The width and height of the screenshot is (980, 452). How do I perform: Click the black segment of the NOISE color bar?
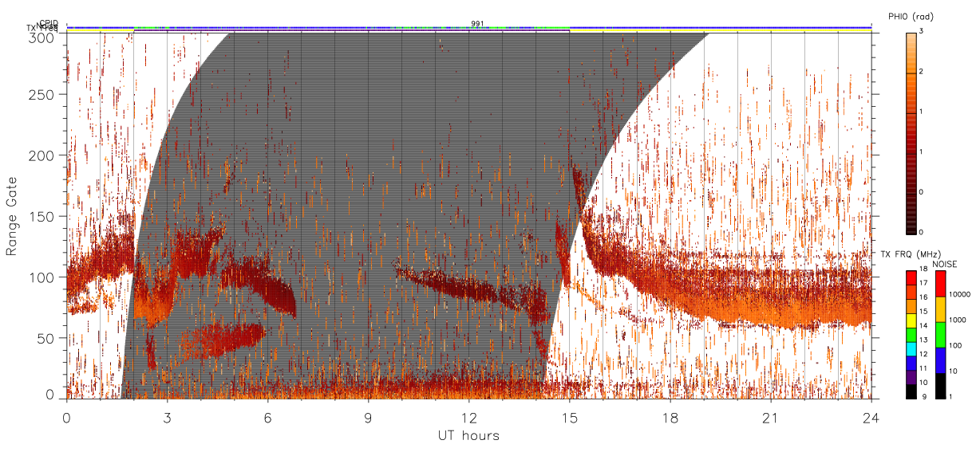tap(939, 385)
